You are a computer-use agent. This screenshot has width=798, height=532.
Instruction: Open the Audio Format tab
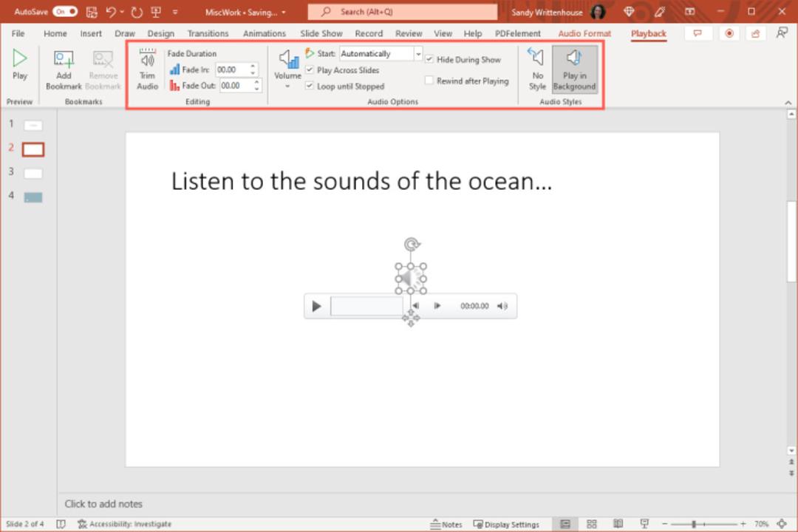click(584, 33)
